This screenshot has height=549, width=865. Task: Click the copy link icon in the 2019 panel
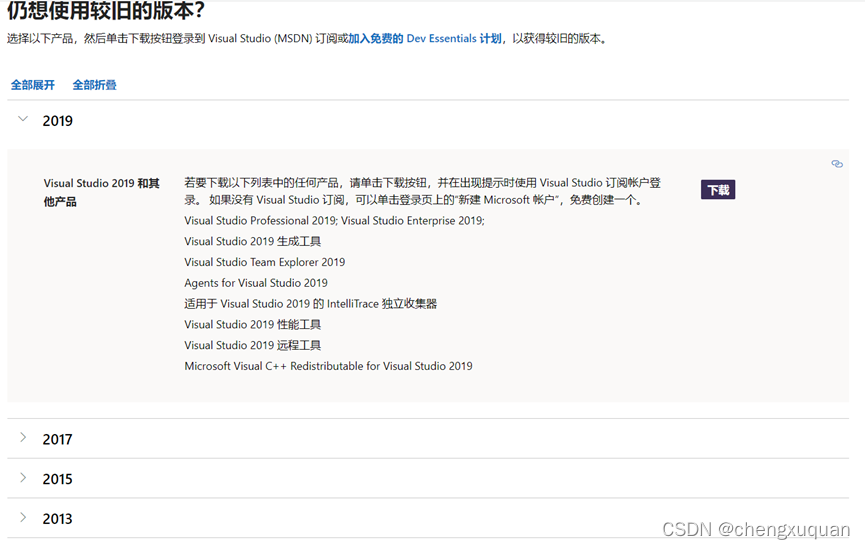(837, 164)
